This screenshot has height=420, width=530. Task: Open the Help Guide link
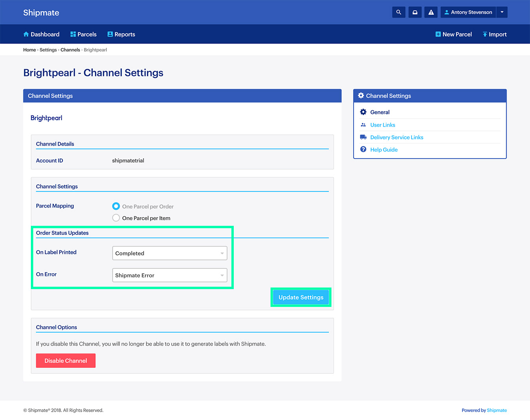point(384,149)
